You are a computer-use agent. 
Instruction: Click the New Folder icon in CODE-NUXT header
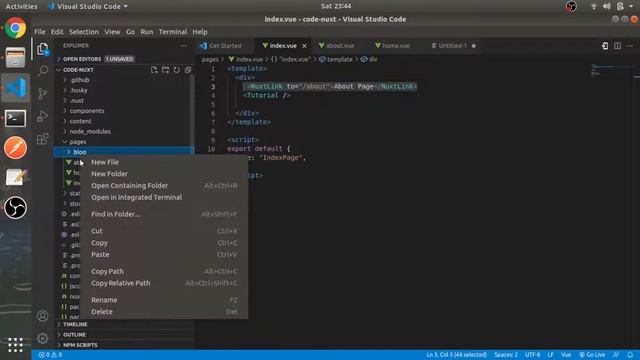pyautogui.click(x=165, y=70)
